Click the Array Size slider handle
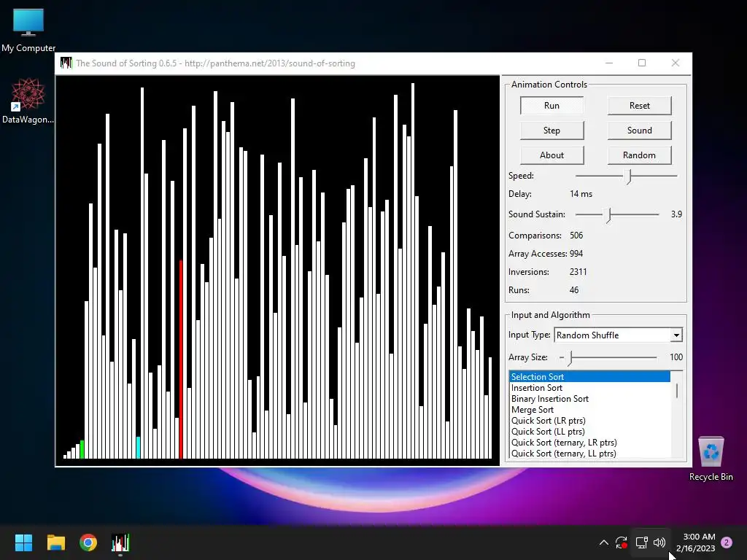The image size is (747, 560). [x=570, y=357]
